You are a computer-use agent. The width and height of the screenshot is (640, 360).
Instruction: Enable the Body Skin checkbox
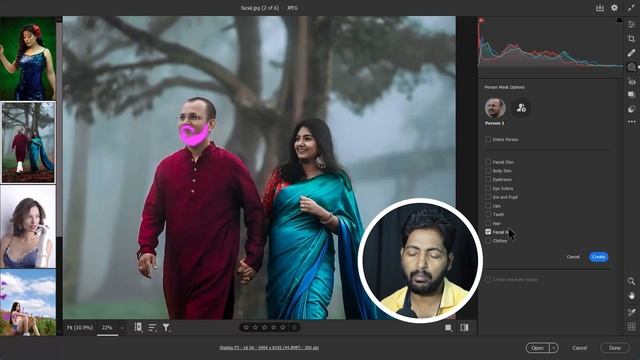click(x=488, y=171)
